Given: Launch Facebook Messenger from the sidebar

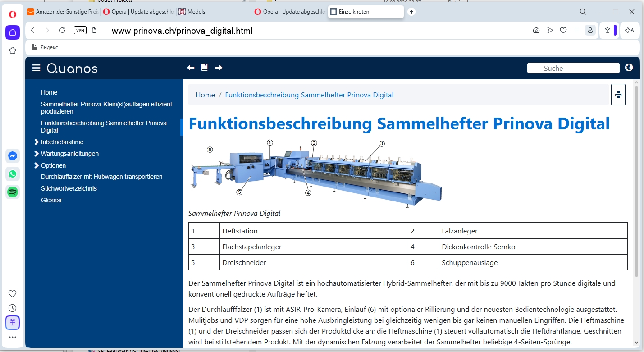Looking at the screenshot, I should pos(13,156).
